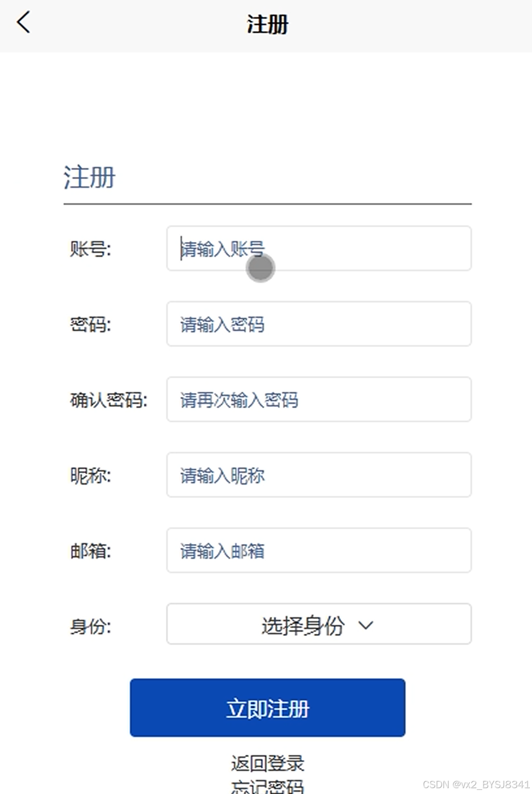Click the 密码: field label

click(90, 324)
